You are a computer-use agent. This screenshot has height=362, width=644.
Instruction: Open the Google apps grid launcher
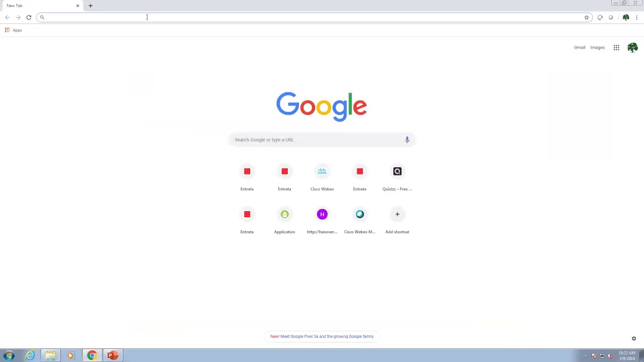point(616,48)
